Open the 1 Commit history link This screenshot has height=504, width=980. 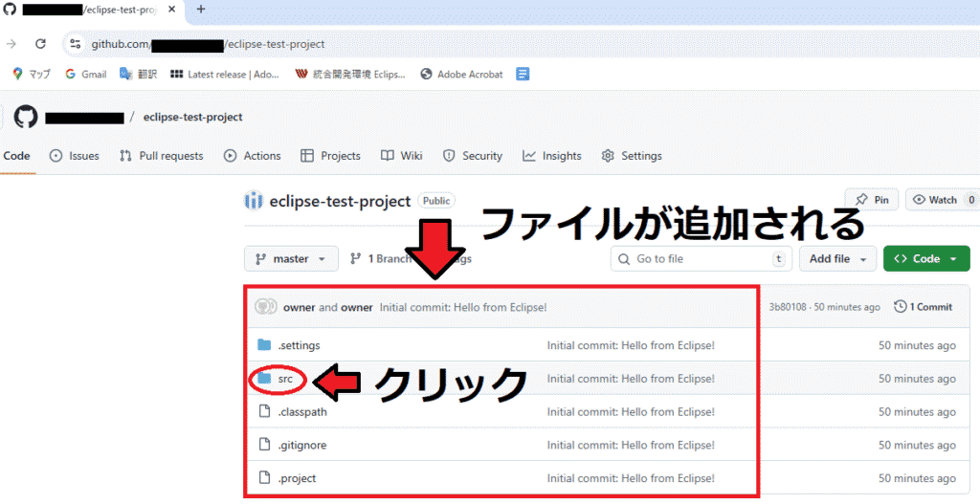point(923,307)
